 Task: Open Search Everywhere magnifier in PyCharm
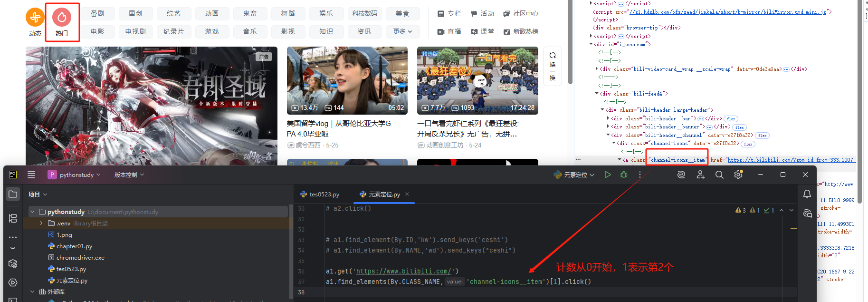pos(719,175)
